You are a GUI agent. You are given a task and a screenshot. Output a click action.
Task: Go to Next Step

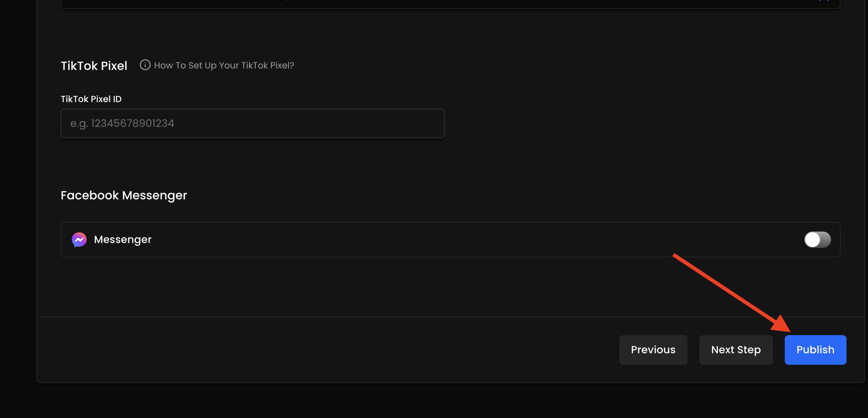point(736,350)
